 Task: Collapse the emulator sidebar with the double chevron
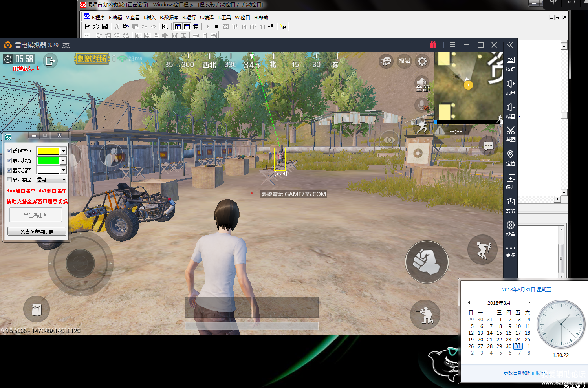tap(510, 45)
